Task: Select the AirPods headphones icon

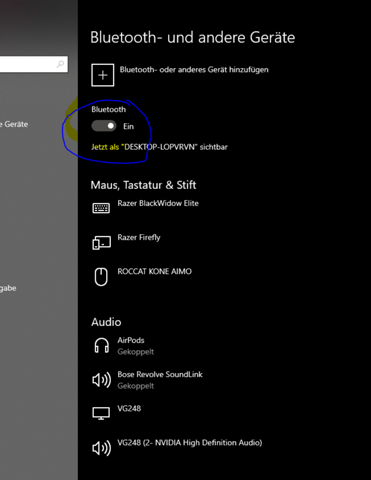Action: (101, 345)
